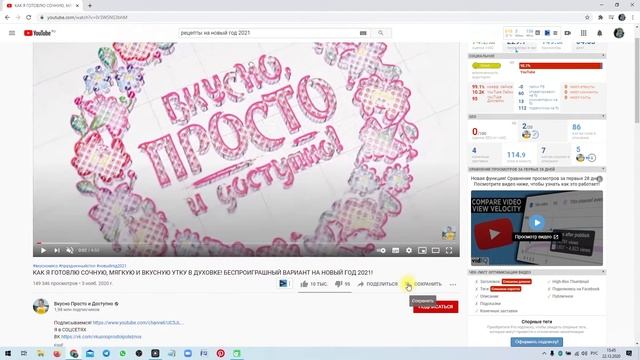Open the more actions three-dot menu
Image resolution: width=640 pixels, height=360 pixels.
click(x=453, y=284)
